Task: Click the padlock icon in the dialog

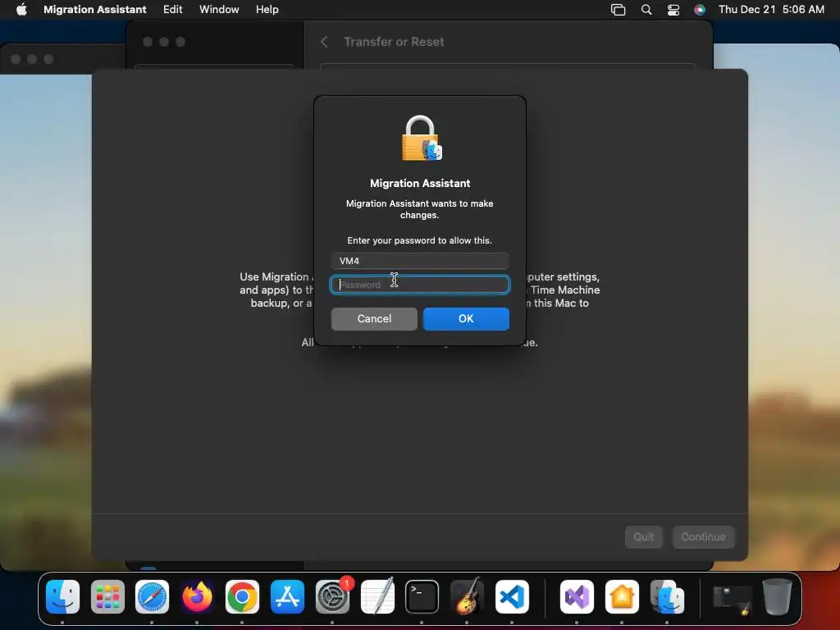Action: [422, 138]
